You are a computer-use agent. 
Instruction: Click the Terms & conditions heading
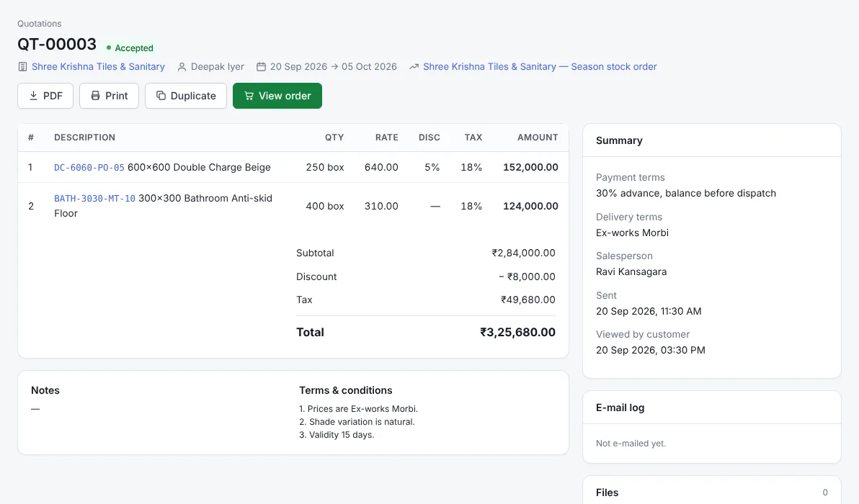346,390
